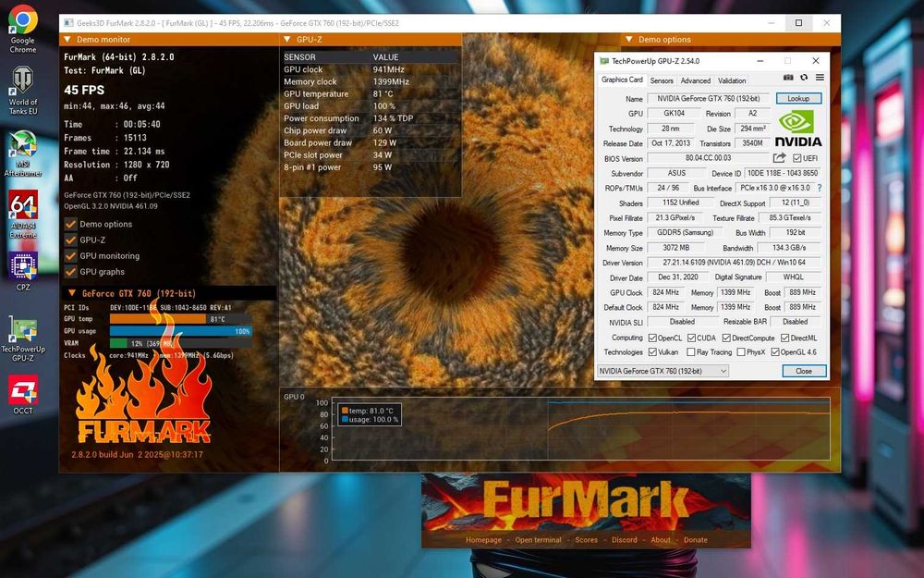Disable GPU monitoring checkbox
924x578 pixels.
tap(71, 256)
